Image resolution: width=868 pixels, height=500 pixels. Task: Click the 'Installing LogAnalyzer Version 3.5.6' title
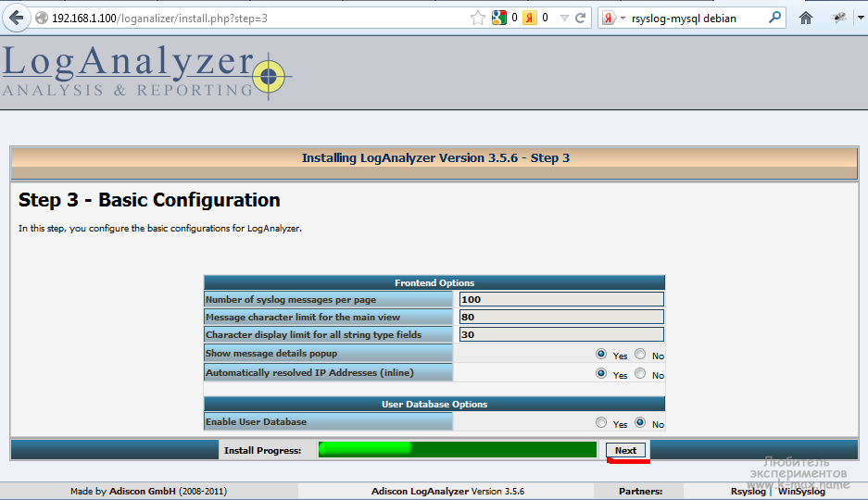[x=435, y=158]
